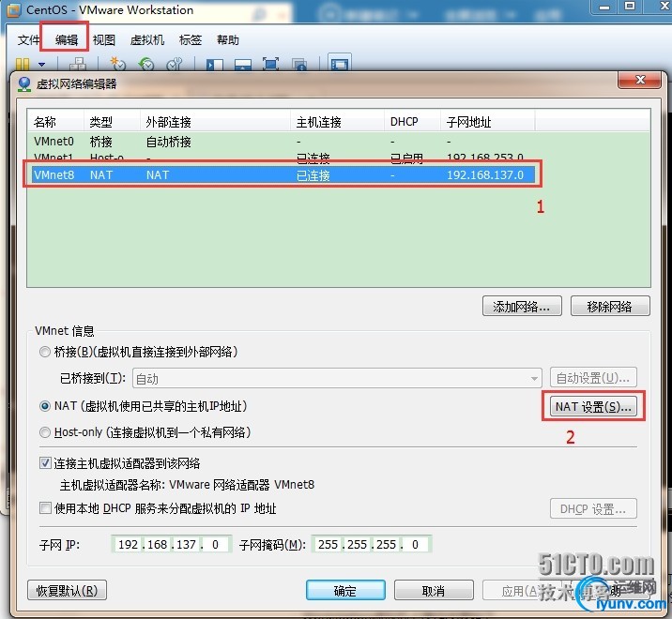Click the 移除网络 button

pos(610,307)
